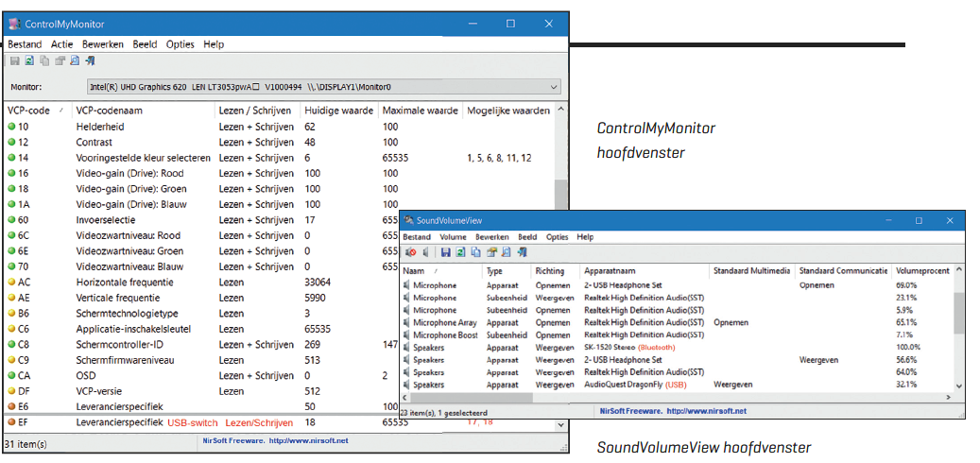Click the orange dot of VCP code EF
Image resolution: width=980 pixels, height=463 pixels.
pyautogui.click(x=11, y=422)
